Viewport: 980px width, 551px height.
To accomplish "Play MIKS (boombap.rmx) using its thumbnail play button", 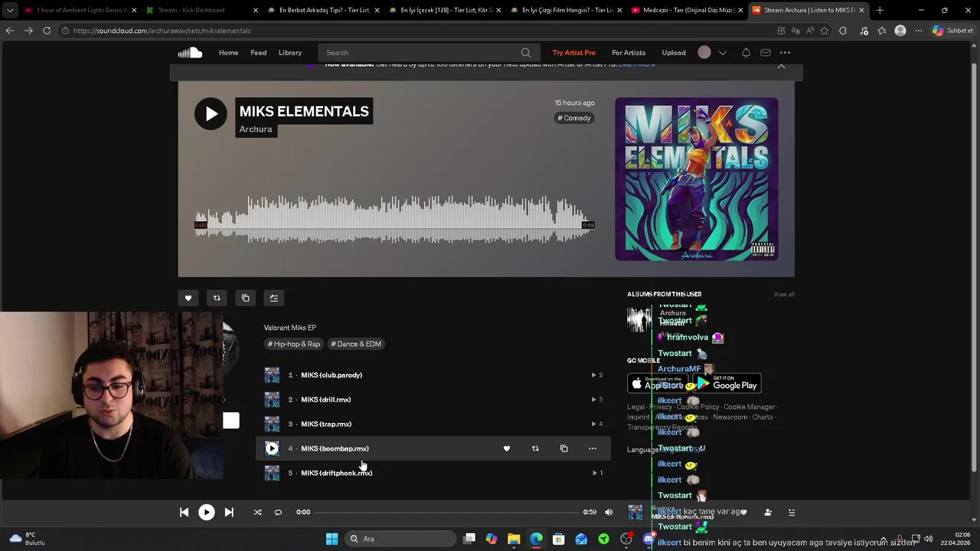I will (x=272, y=448).
